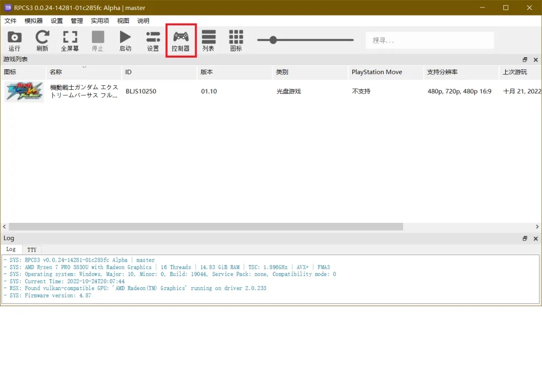Screen dimensions: 542x392
Task: Click resolution cell 480p, 720p, 480p 16:9
Action: pyautogui.click(x=459, y=91)
